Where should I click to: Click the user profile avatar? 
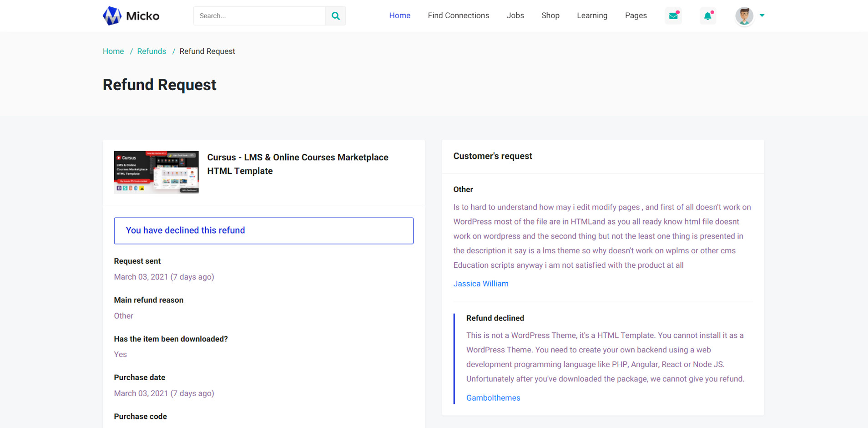pos(744,16)
